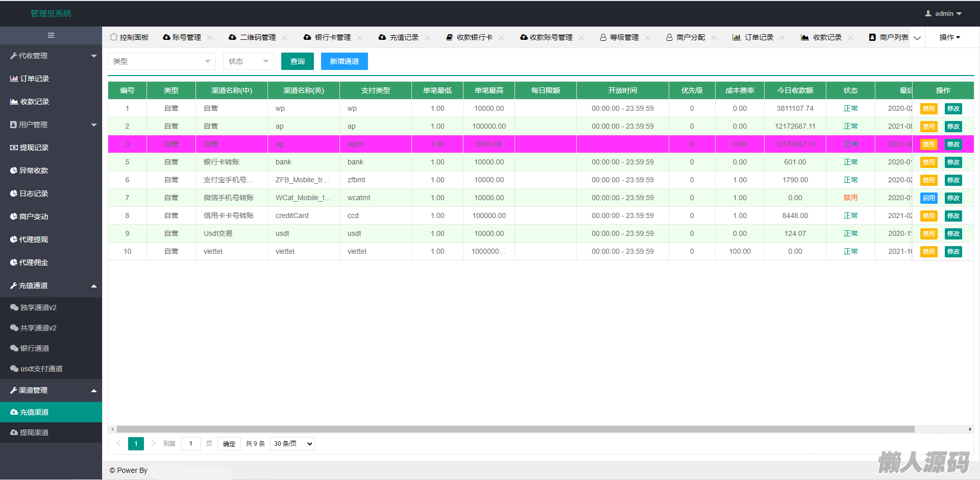Close the 账号管理 tab
Image resolution: width=980 pixels, height=480 pixels.
(x=210, y=38)
